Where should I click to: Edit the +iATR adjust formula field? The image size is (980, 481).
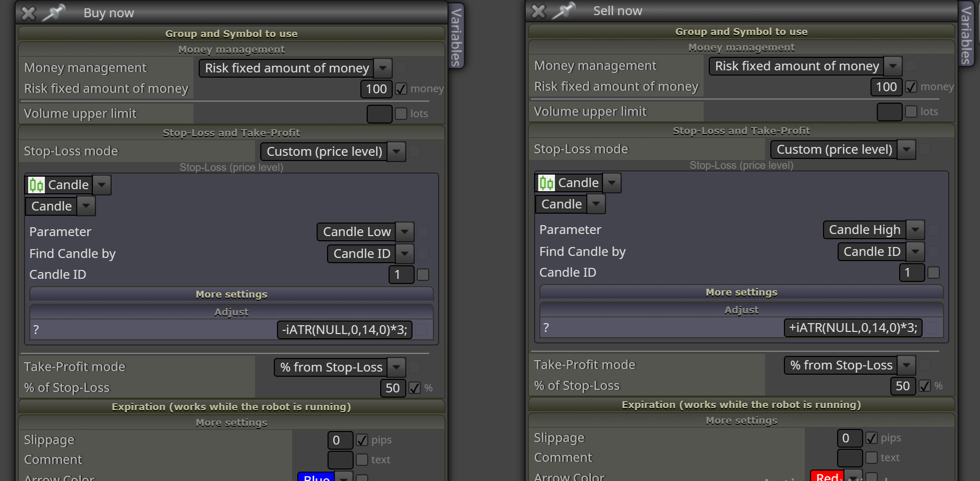[x=853, y=328]
